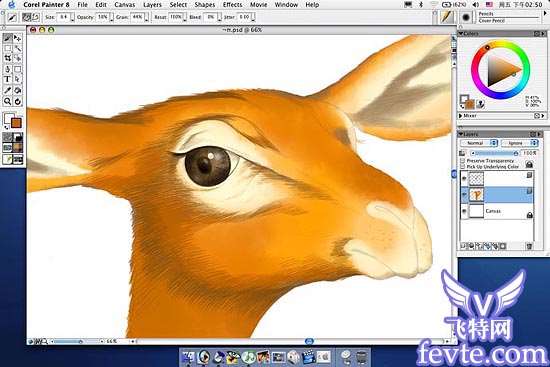Open the Trash in the Dock
The image size is (550, 367).
(x=361, y=357)
